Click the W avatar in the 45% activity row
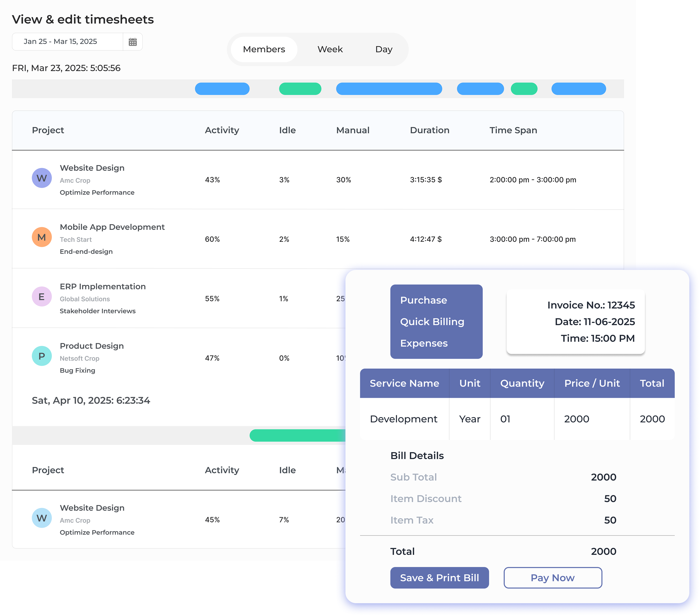This screenshot has width=700, height=616. [42, 518]
